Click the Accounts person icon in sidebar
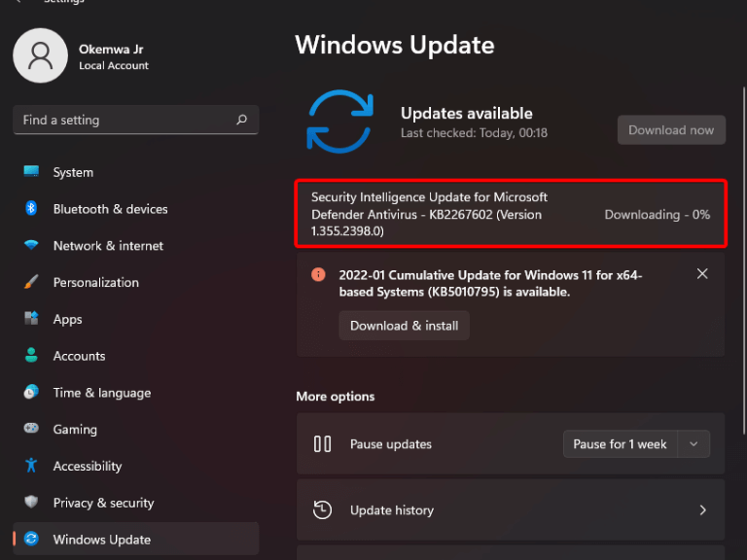The height and width of the screenshot is (560, 747). pyautogui.click(x=31, y=355)
